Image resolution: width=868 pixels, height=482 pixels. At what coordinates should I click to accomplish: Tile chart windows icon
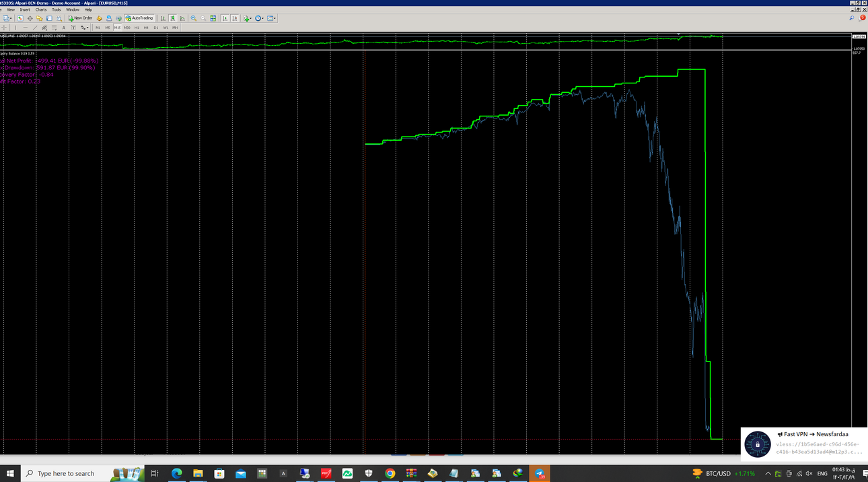pyautogui.click(x=213, y=18)
